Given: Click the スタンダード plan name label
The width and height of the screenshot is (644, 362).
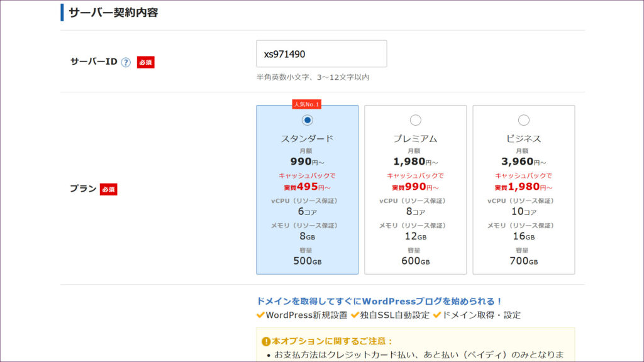Looking at the screenshot, I should point(308,139).
